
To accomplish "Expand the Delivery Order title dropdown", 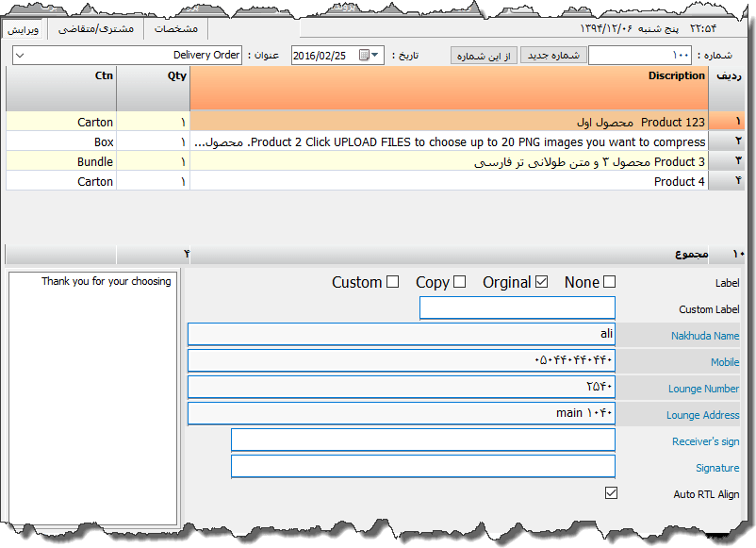I will click(x=21, y=56).
